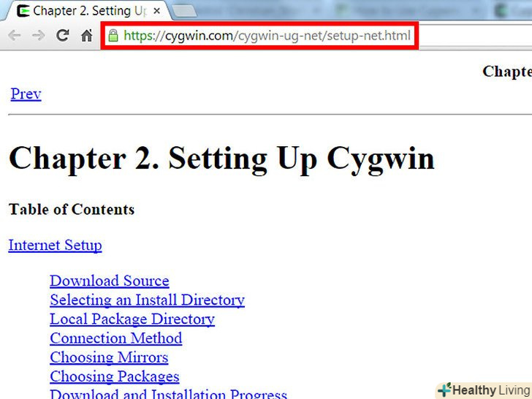Viewport: 532px width, 399px height.
Task: Select the Chapter 2. Setting Up tab
Action: pyautogui.click(x=88, y=10)
